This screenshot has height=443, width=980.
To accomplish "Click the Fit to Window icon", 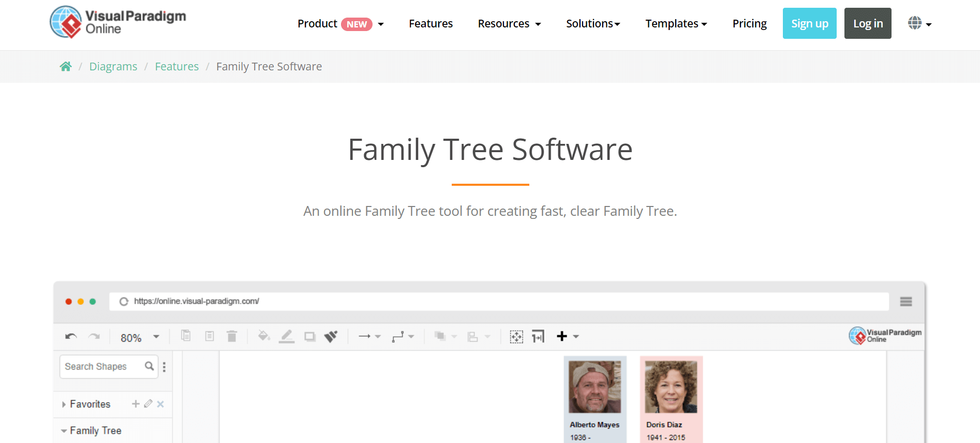I will coord(516,337).
